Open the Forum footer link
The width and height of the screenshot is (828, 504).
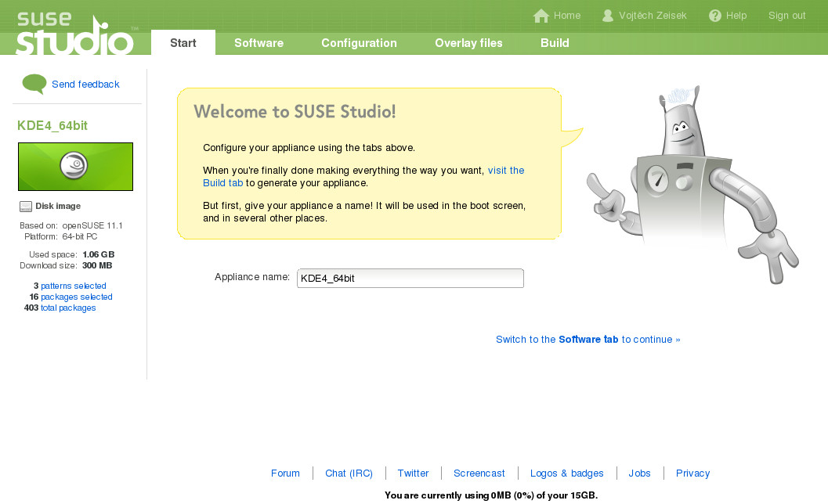[285, 473]
